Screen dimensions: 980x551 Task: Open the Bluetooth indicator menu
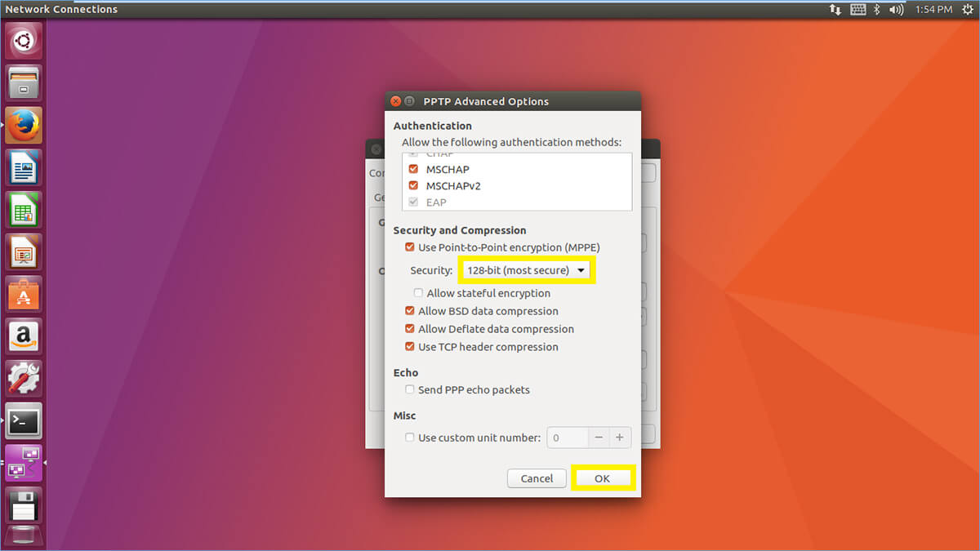tap(877, 10)
